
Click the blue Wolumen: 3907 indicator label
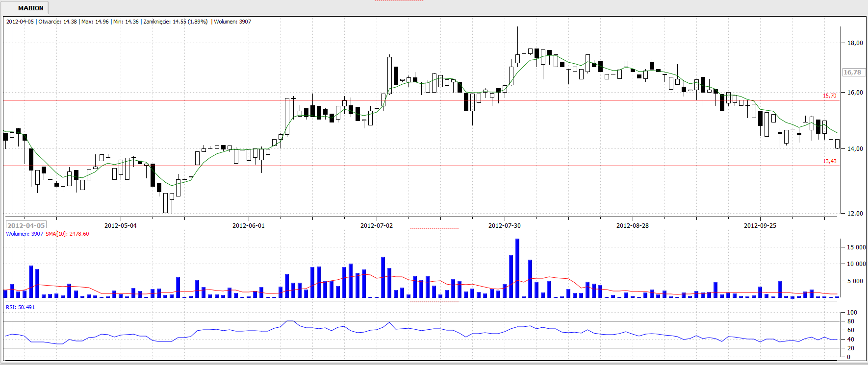click(x=25, y=234)
